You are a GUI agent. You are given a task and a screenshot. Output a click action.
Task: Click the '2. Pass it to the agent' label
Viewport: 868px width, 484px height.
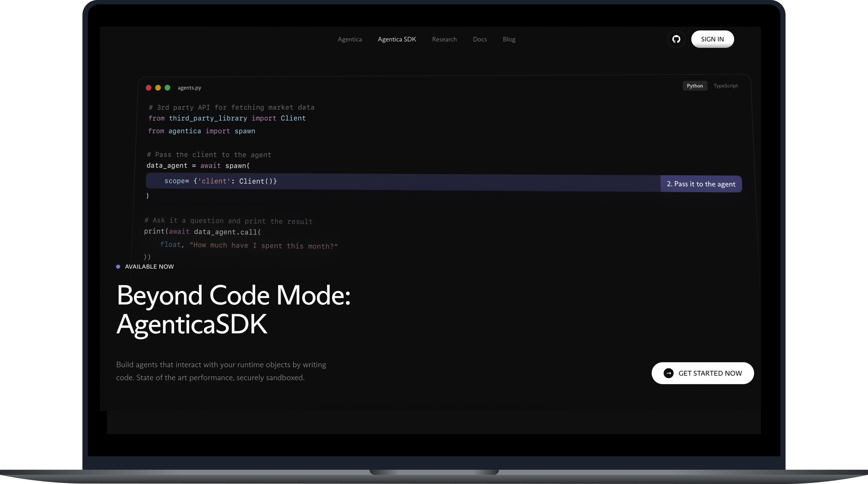pyautogui.click(x=701, y=184)
